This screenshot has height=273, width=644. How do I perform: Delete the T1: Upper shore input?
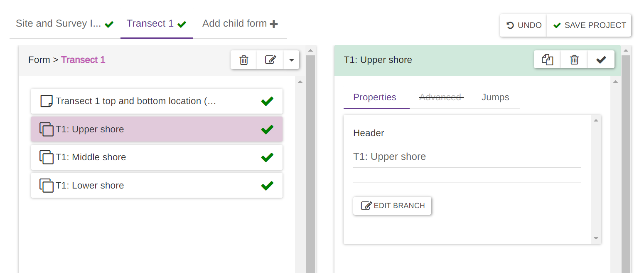click(x=574, y=60)
